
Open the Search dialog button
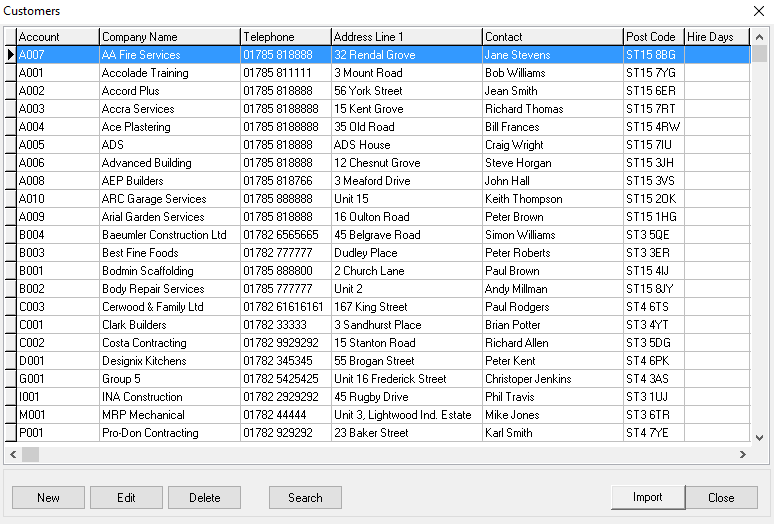click(x=305, y=497)
